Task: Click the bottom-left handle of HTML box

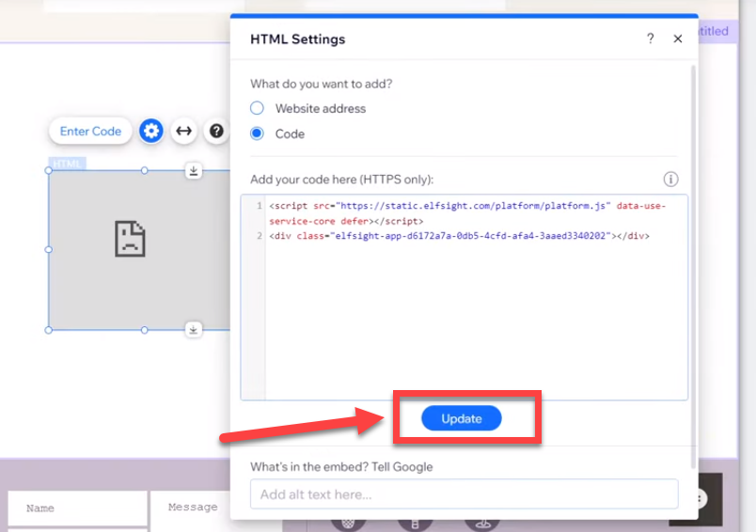Action: tap(48, 330)
